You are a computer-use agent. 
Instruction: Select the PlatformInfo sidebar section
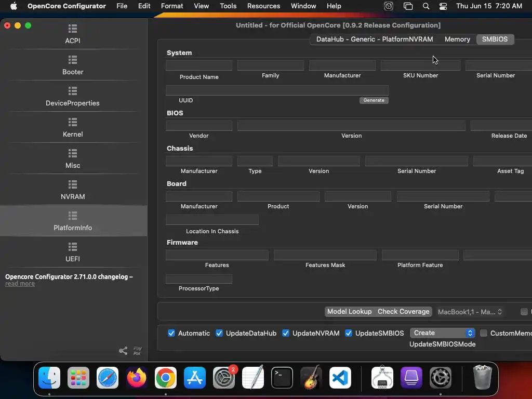click(73, 221)
